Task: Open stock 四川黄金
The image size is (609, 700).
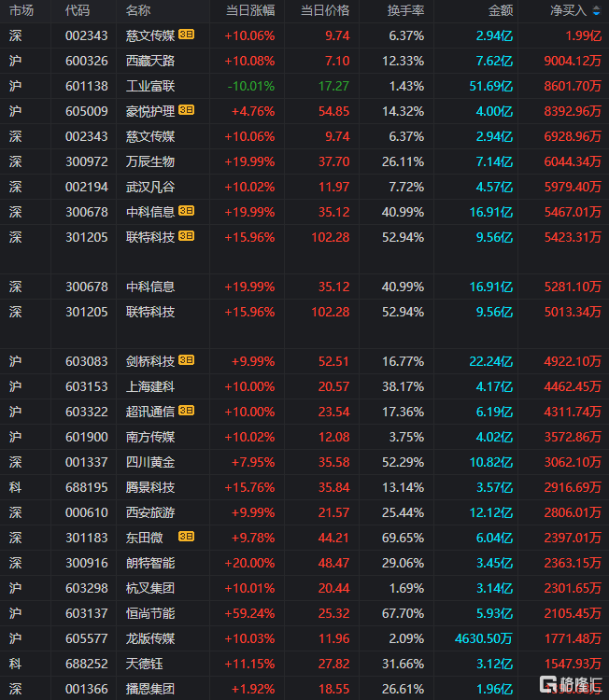Action: pos(150,462)
